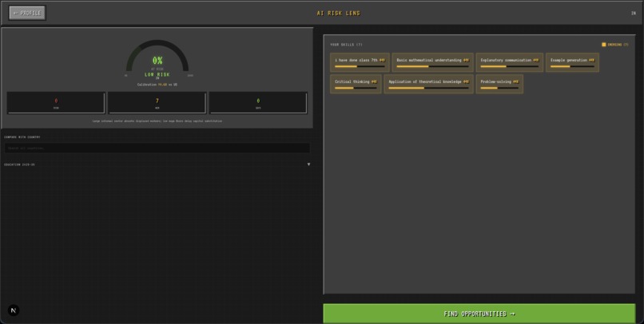Image resolution: width=644 pixels, height=324 pixels.
Task: Open Application of theoretical knowledge skill card
Action: click(428, 84)
